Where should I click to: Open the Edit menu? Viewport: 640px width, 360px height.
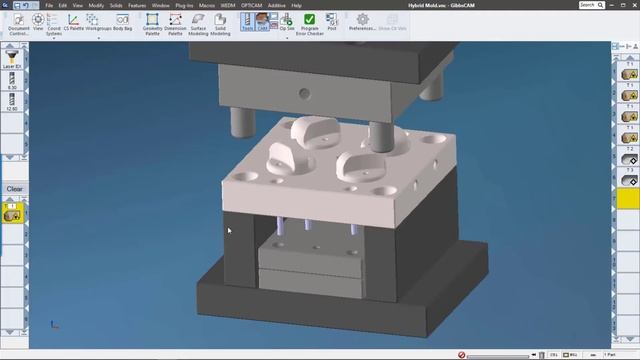pos(62,6)
